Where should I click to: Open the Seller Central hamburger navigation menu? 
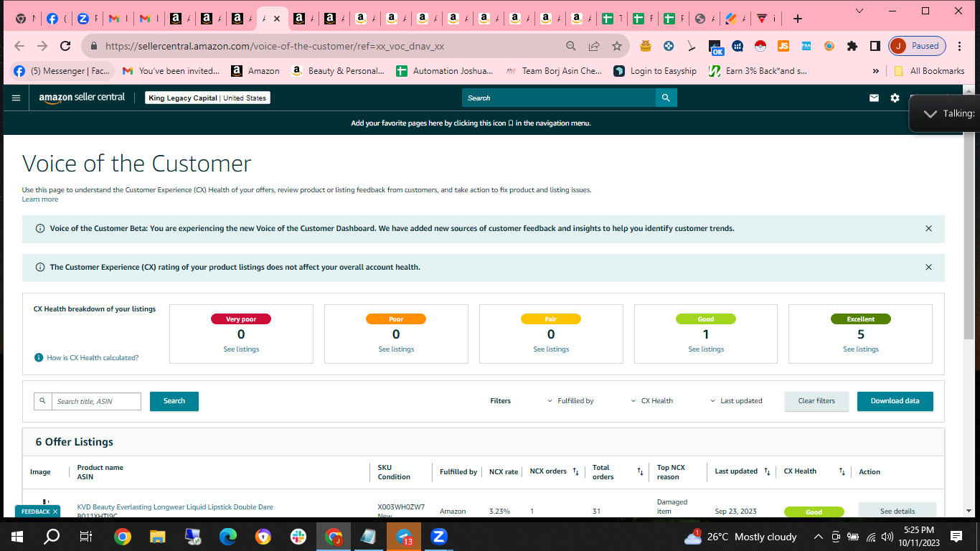pos(16,98)
